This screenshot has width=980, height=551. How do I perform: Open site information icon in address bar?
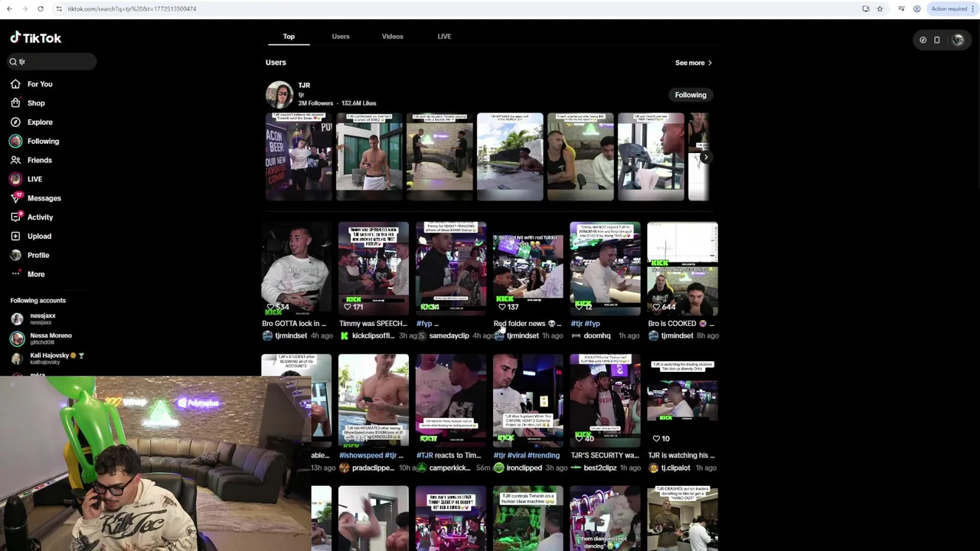(59, 8)
